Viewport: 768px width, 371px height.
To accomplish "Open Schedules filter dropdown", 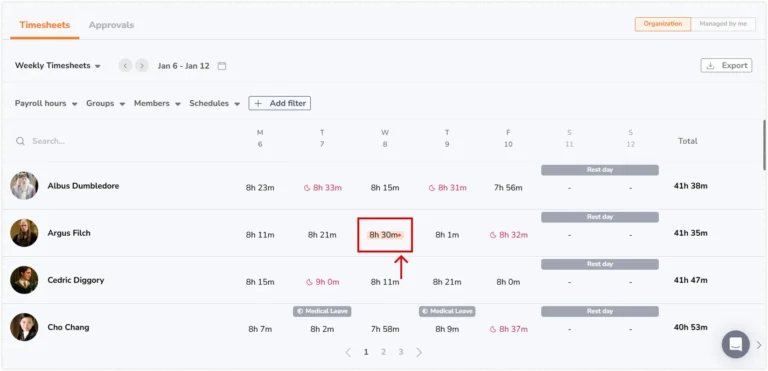I will [215, 103].
